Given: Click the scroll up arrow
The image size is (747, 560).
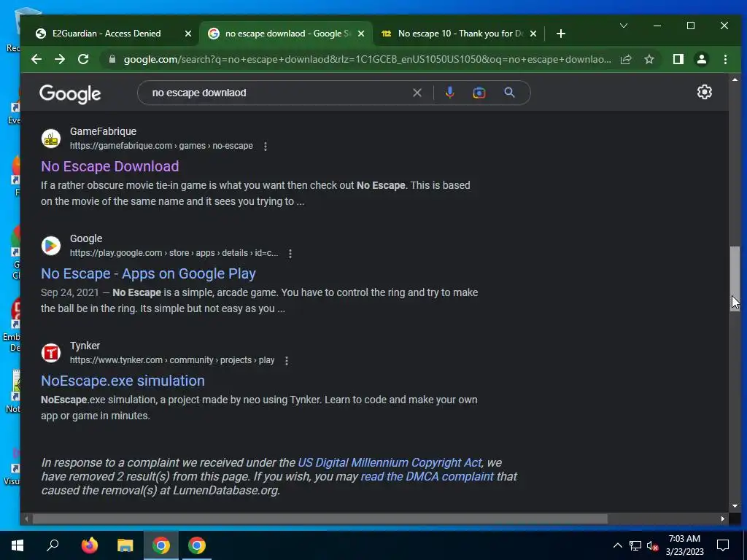Looking at the screenshot, I should coord(735,79).
